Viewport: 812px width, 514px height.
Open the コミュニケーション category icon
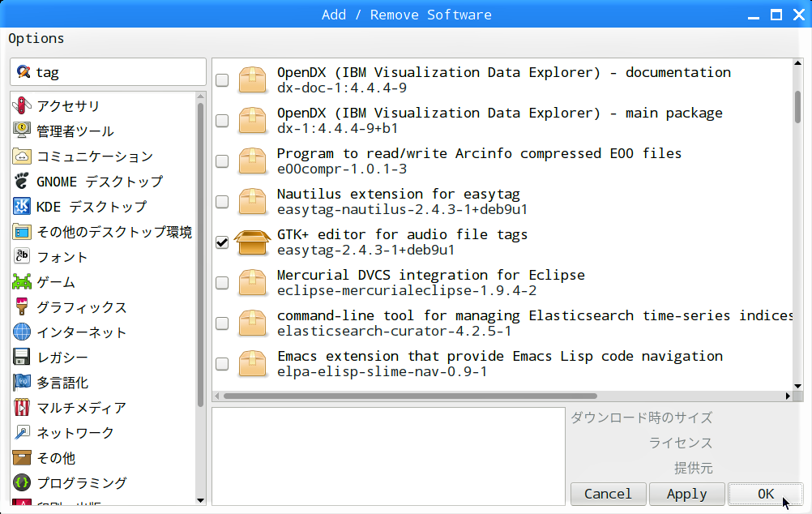pos(22,156)
